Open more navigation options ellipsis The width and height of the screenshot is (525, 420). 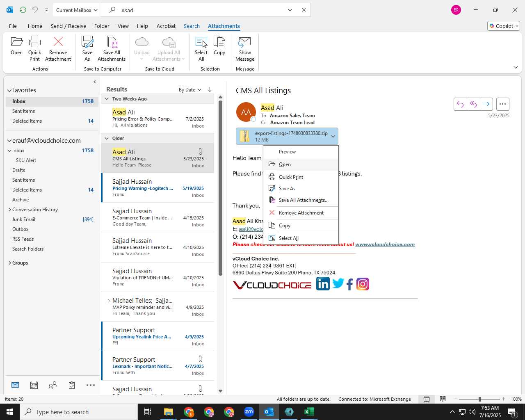click(x=91, y=385)
